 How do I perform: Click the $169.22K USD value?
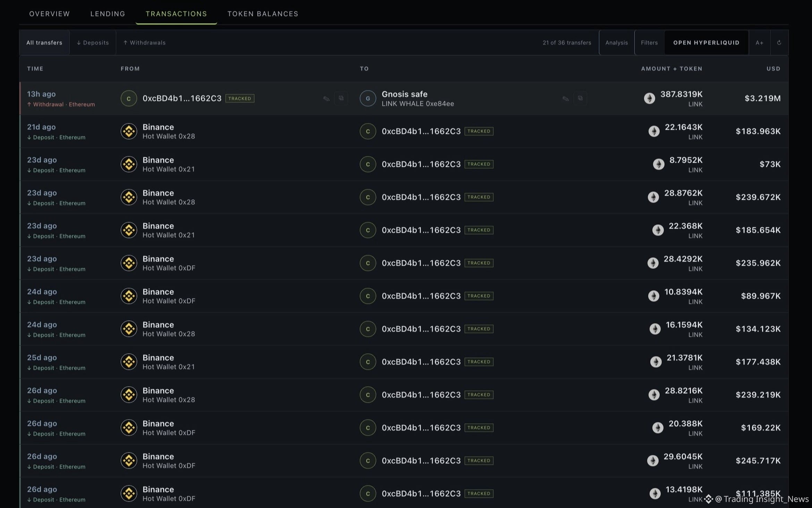[761, 428]
